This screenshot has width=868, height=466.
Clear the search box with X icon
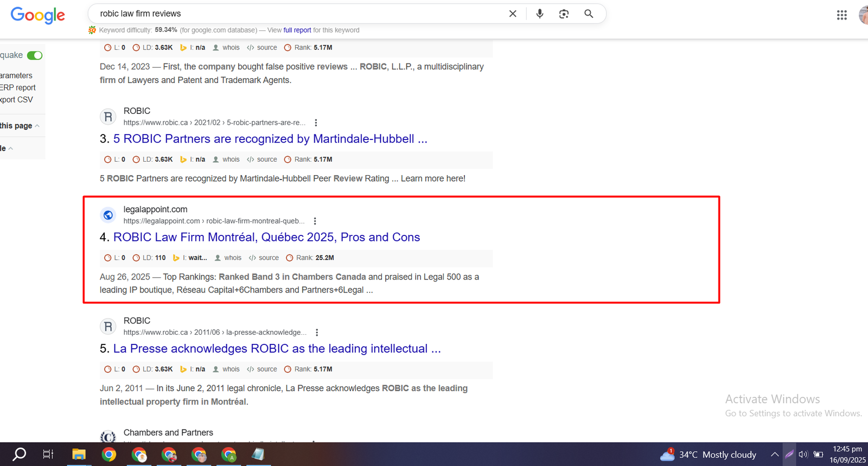(513, 14)
